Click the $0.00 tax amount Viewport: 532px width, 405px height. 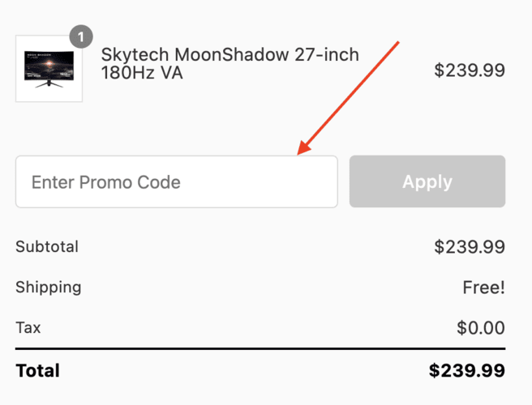pos(480,328)
